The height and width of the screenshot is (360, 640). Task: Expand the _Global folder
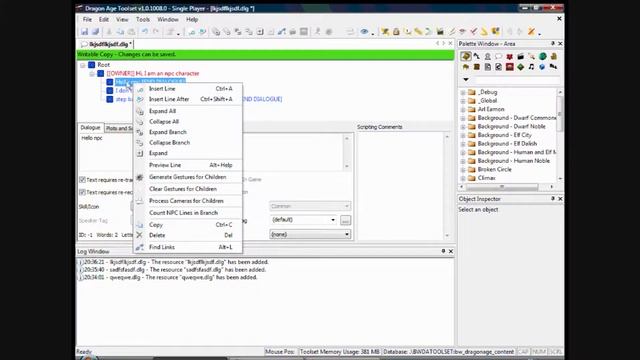[463, 101]
